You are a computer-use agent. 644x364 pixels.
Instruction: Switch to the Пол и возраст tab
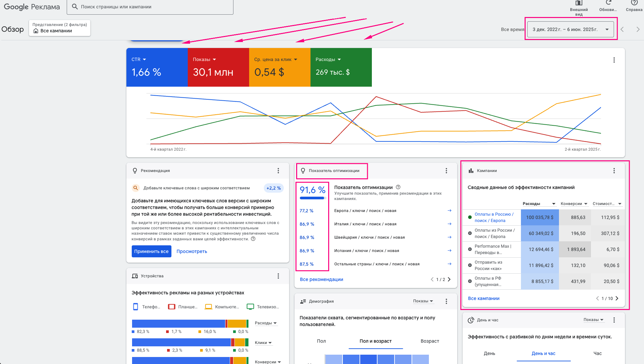(376, 341)
